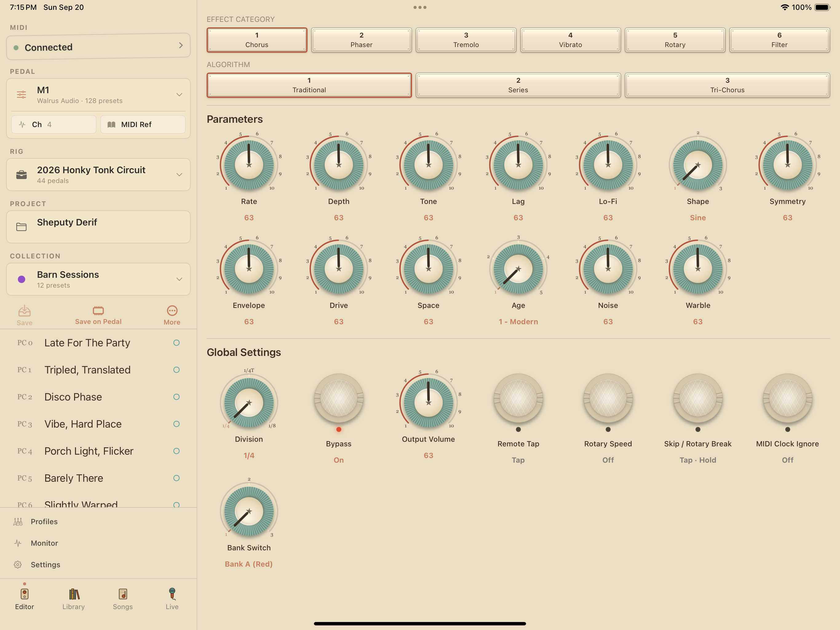This screenshot has height=630, width=840.
Task: Select preset circle for Late For The Party
Action: pos(176,343)
